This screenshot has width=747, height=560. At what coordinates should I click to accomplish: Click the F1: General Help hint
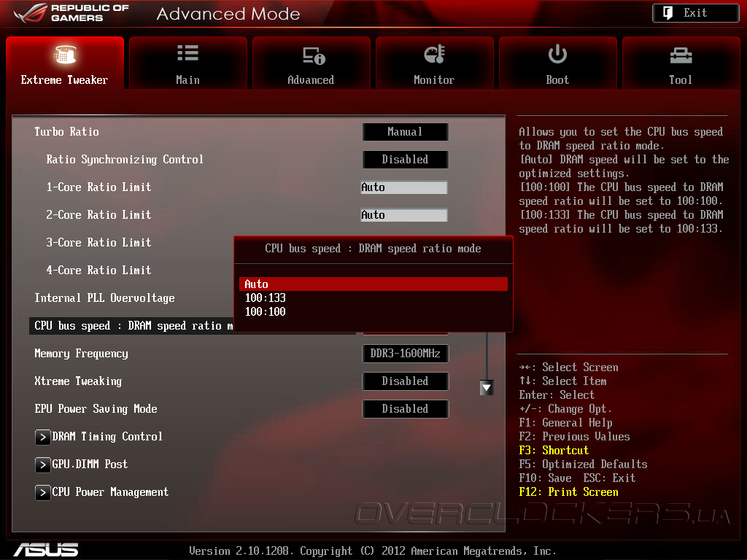click(x=565, y=423)
